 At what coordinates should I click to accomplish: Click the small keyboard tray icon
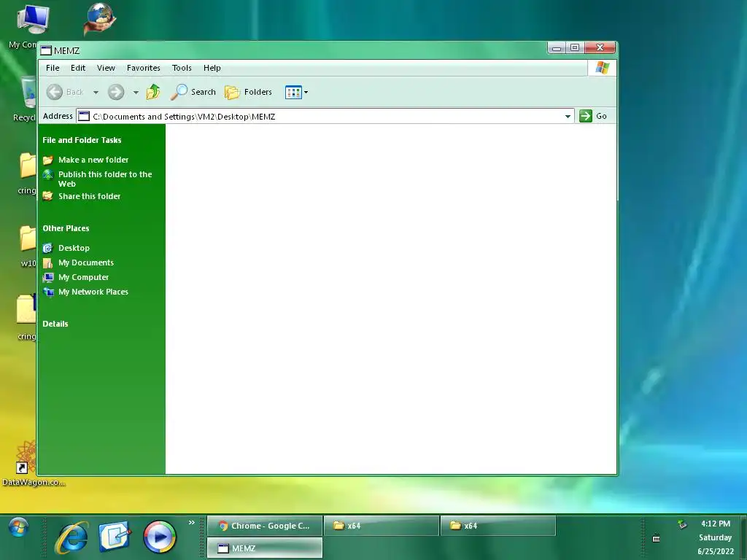[x=656, y=539]
